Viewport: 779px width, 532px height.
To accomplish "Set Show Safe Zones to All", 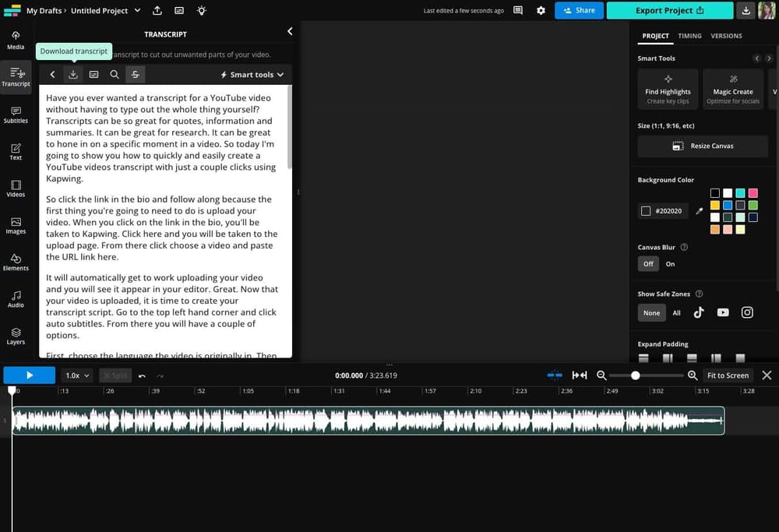I will (x=676, y=312).
